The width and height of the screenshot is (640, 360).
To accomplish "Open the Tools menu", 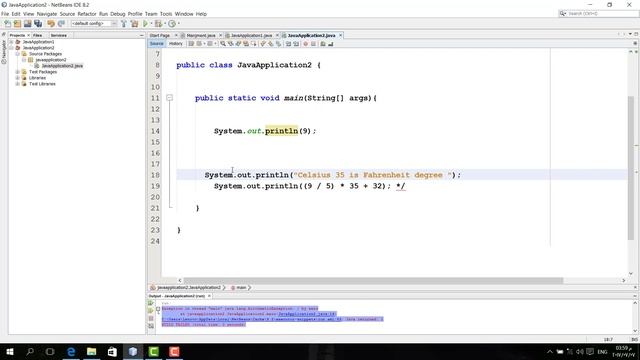I will (x=166, y=14).
